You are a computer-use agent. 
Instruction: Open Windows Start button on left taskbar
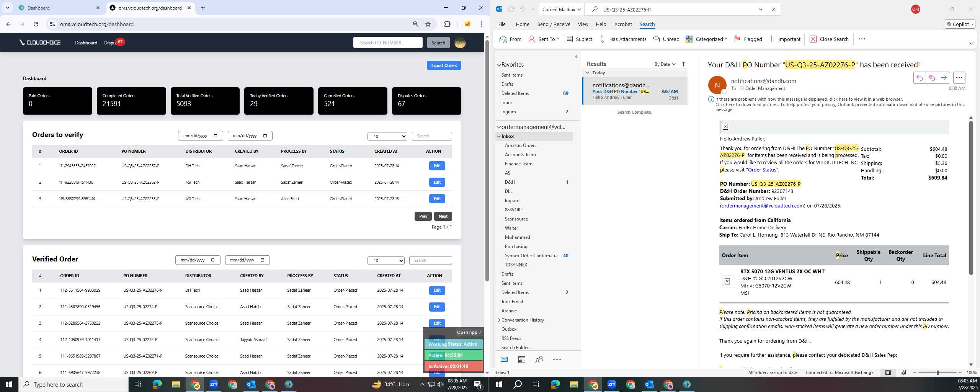tap(9, 384)
